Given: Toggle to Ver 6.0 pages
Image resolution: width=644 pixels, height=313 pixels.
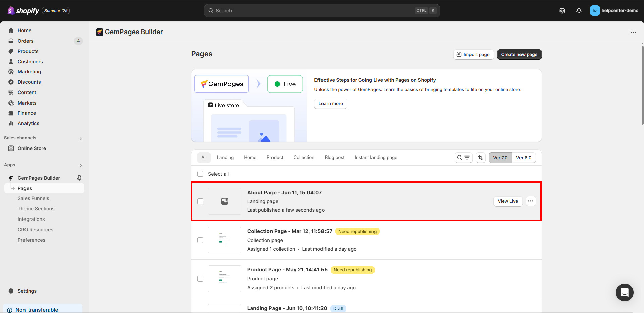Looking at the screenshot, I should 523,158.
